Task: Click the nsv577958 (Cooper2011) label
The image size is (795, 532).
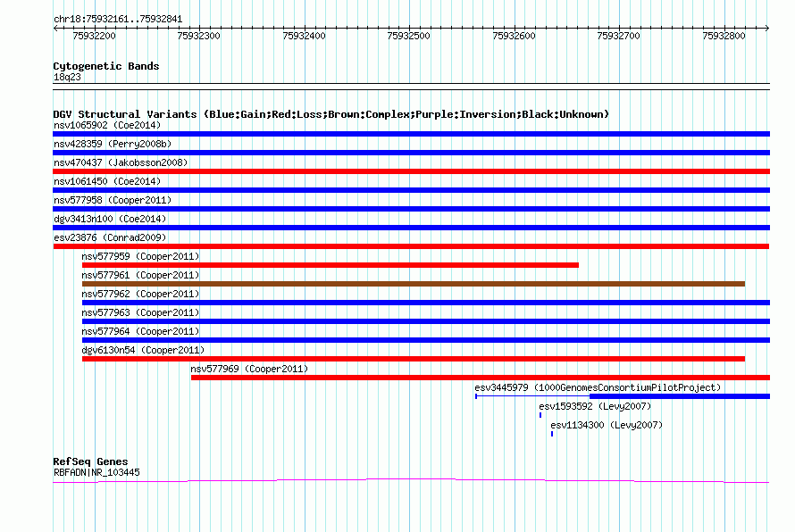Action: (x=113, y=200)
